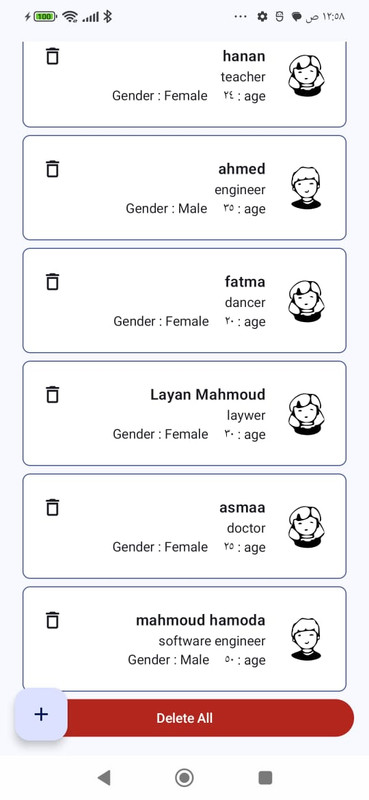Tap the Android home circle button

(x=184, y=778)
